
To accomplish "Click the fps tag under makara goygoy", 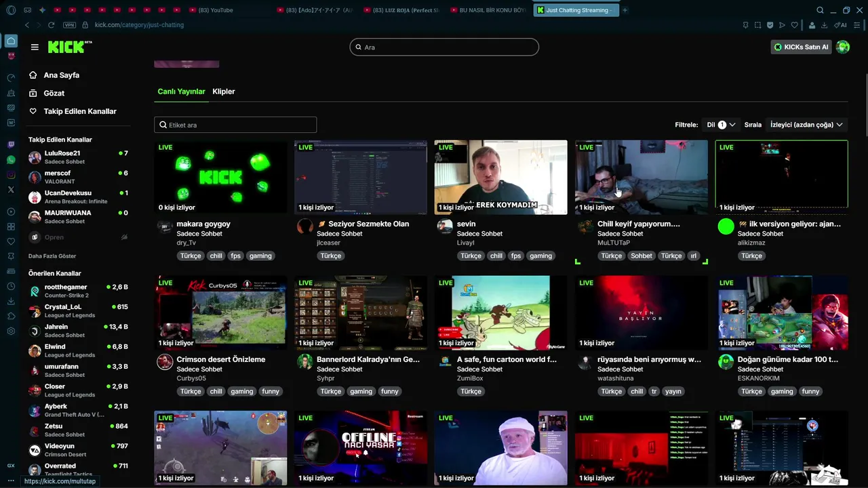I will click(x=236, y=256).
